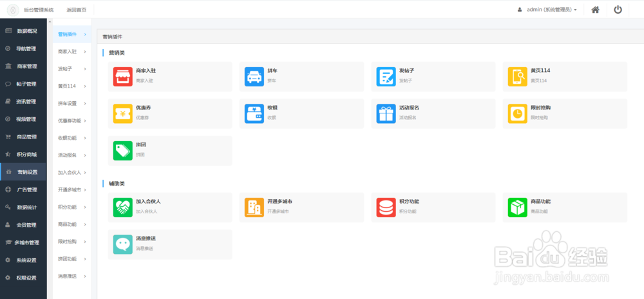Click the home icon in top bar
The width and height of the screenshot is (644, 299).
tap(595, 10)
